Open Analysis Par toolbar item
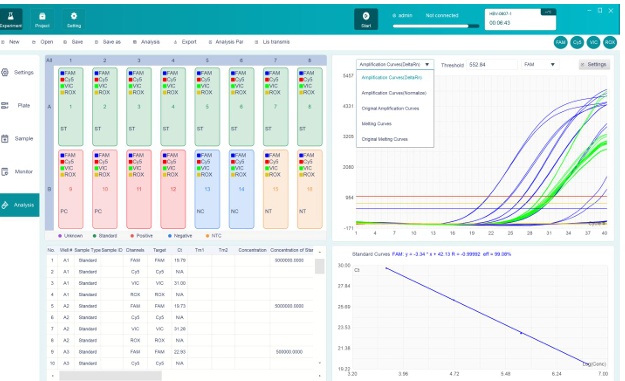 pyautogui.click(x=226, y=42)
